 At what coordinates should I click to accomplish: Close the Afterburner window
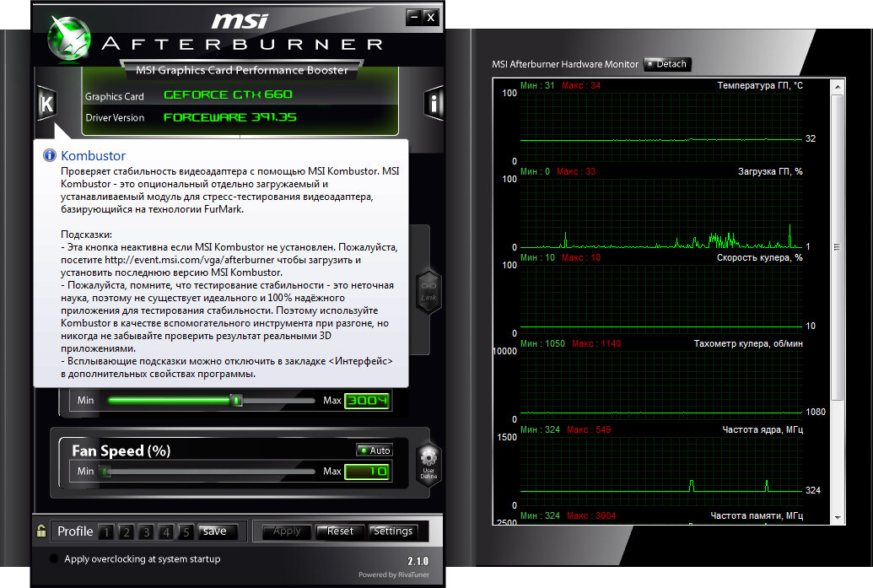click(x=431, y=17)
